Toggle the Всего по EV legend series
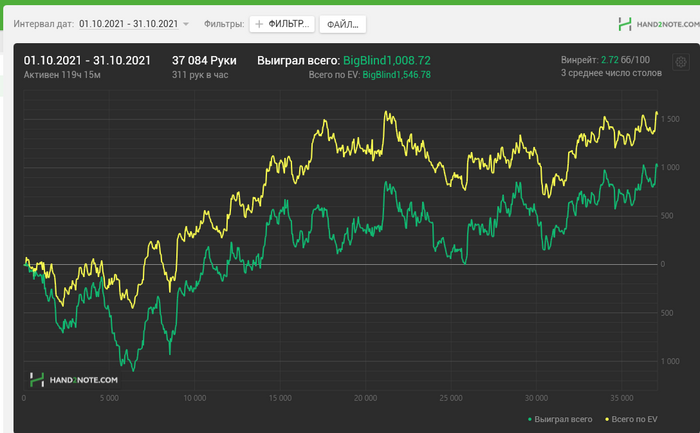The image size is (700, 433). 631,419
